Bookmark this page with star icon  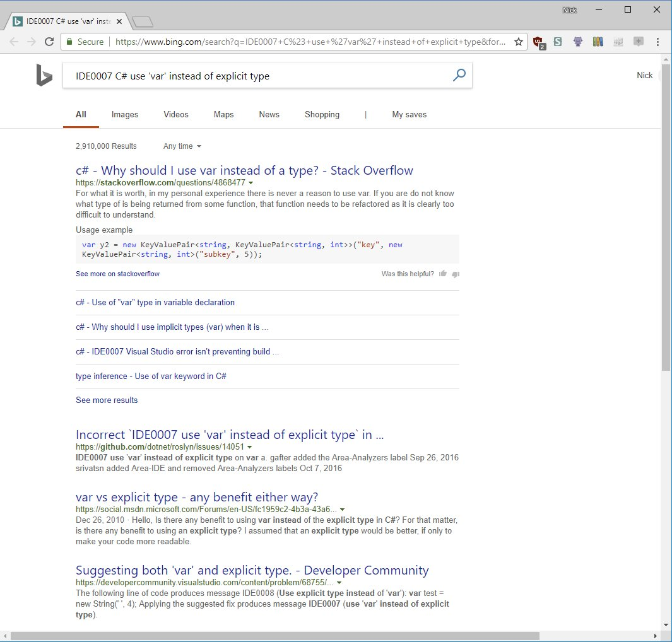519,42
